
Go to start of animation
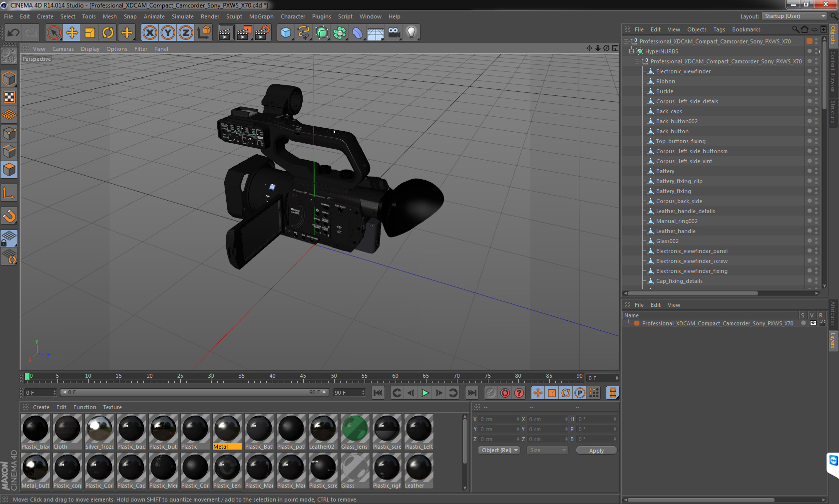click(x=378, y=393)
